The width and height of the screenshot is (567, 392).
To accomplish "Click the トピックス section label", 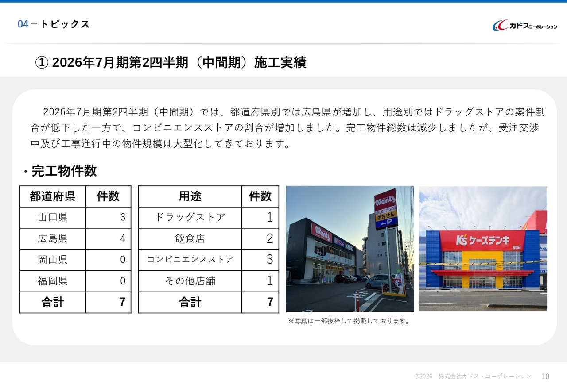I will point(65,24).
